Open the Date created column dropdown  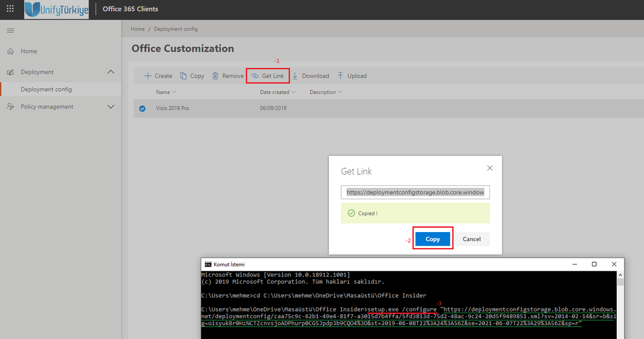pyautogui.click(x=294, y=92)
